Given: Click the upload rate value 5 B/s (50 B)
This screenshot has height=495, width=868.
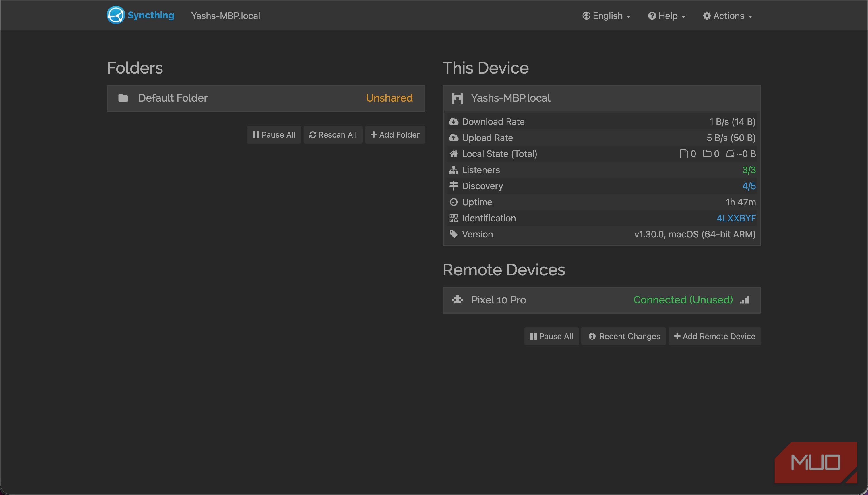Looking at the screenshot, I should 731,138.
